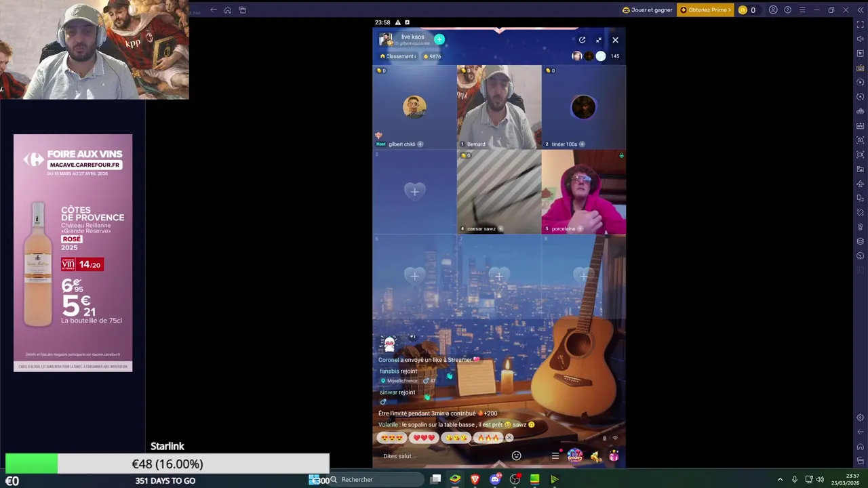Open multi-instance manager icon
Viewport: 868px width, 488px height.
pyautogui.click(x=861, y=241)
